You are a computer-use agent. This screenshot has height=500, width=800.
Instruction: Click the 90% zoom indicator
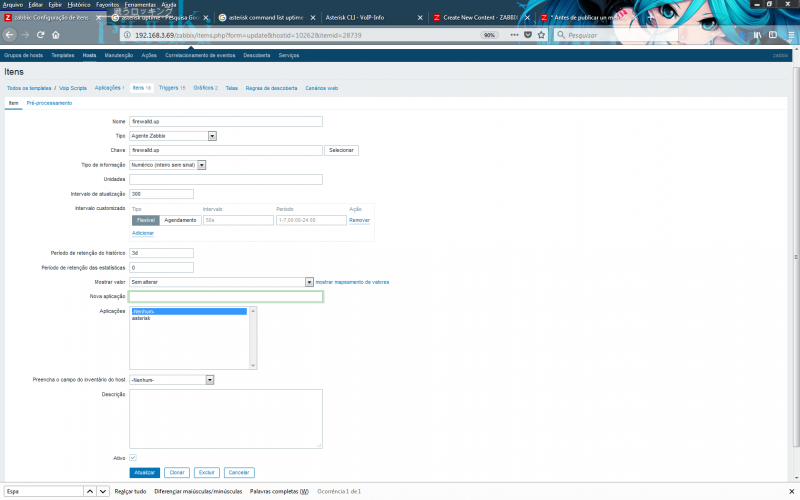click(x=489, y=35)
